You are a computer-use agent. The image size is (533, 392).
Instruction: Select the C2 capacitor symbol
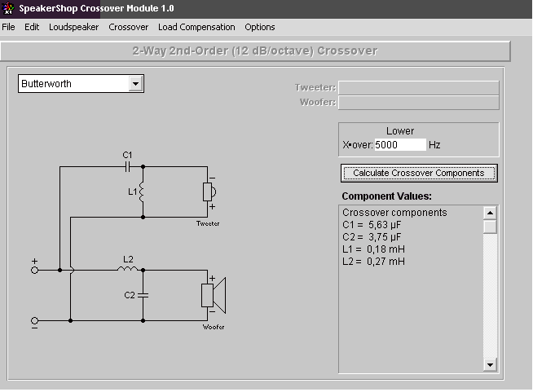point(143,295)
